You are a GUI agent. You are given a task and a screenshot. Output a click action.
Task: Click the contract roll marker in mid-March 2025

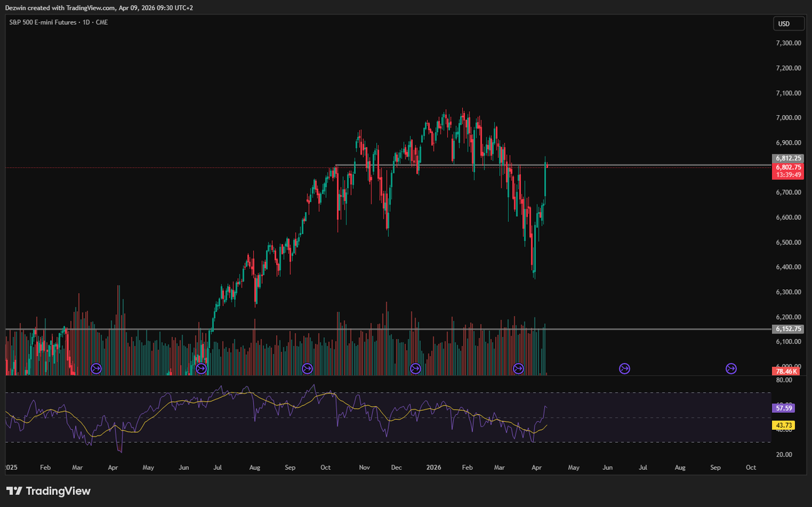95,369
